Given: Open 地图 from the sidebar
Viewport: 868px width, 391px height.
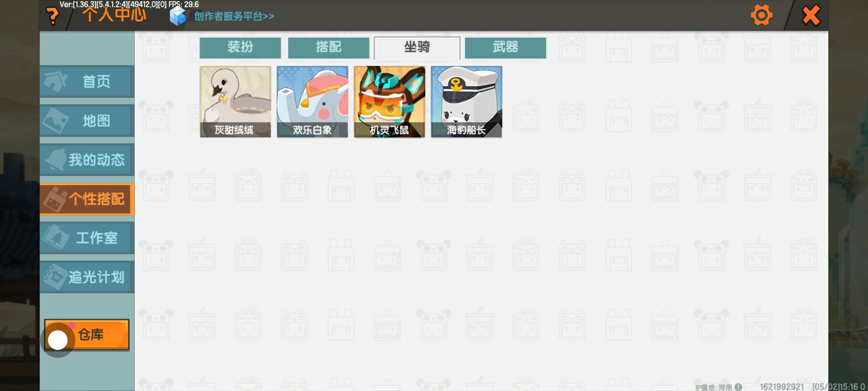Looking at the screenshot, I should pos(87,121).
